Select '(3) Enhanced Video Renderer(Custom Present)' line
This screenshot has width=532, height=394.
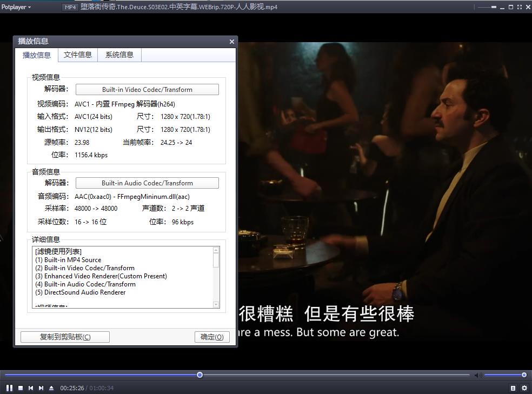click(x=101, y=276)
